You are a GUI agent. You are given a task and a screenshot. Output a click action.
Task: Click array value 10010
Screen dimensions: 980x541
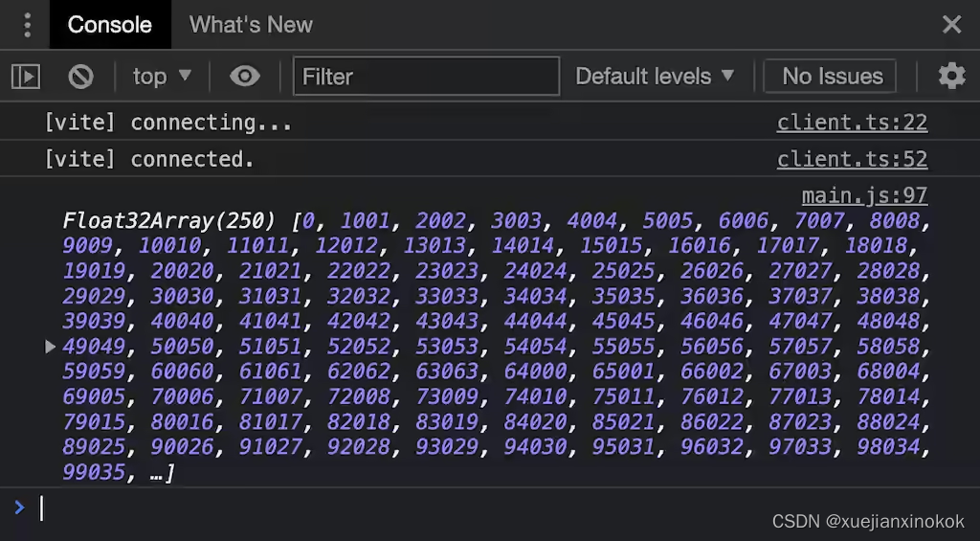coord(169,246)
